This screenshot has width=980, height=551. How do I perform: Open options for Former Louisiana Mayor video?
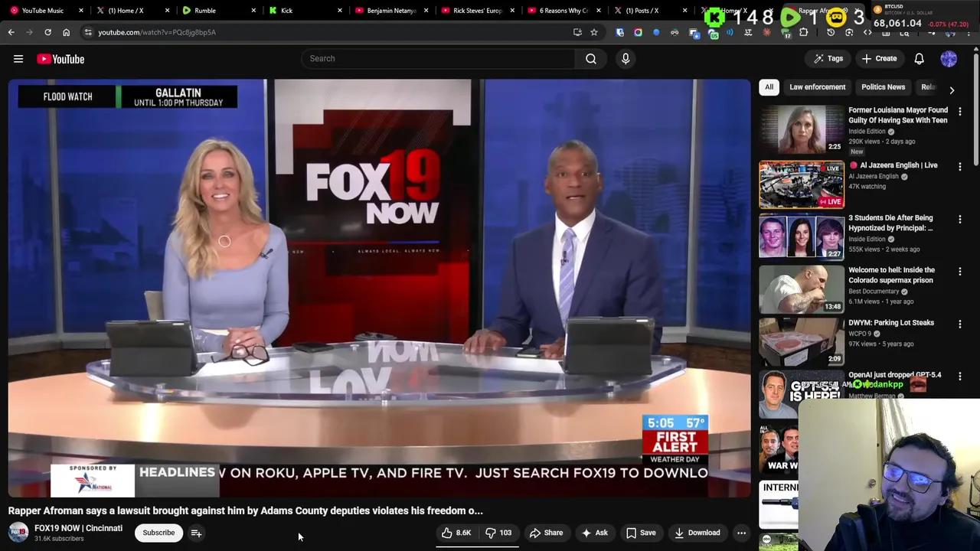(959, 112)
